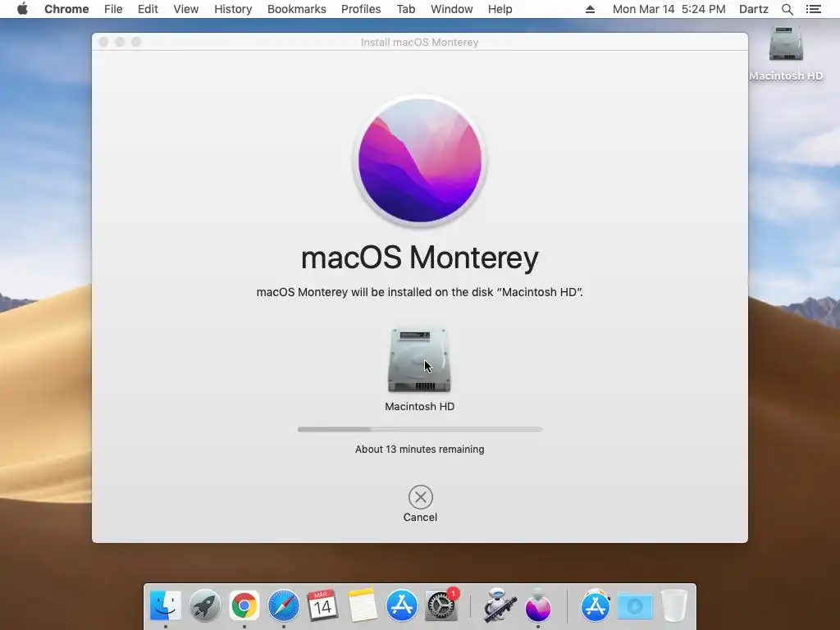This screenshot has width=840, height=630.
Task: Click the Cancel X circle icon
Action: click(x=421, y=497)
